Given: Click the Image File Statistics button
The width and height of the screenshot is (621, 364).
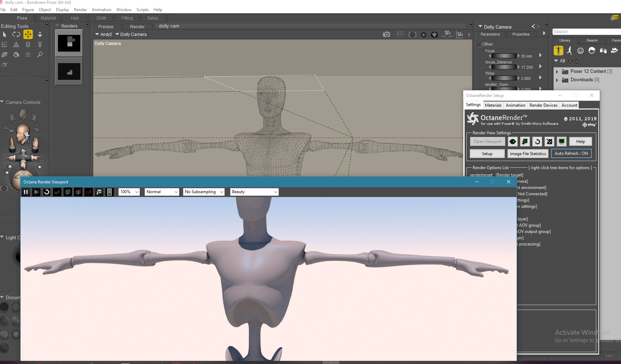Looking at the screenshot, I should [x=528, y=154].
